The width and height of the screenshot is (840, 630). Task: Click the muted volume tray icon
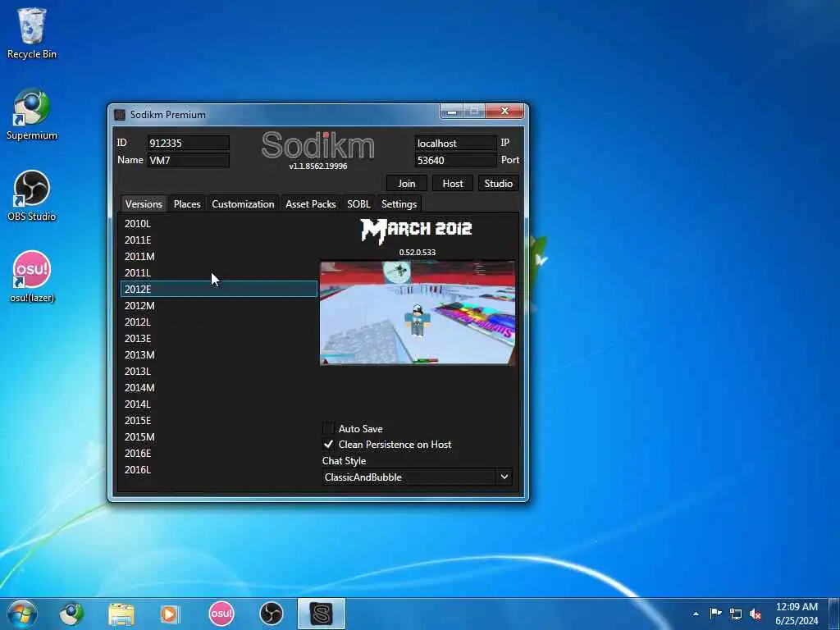click(x=756, y=614)
